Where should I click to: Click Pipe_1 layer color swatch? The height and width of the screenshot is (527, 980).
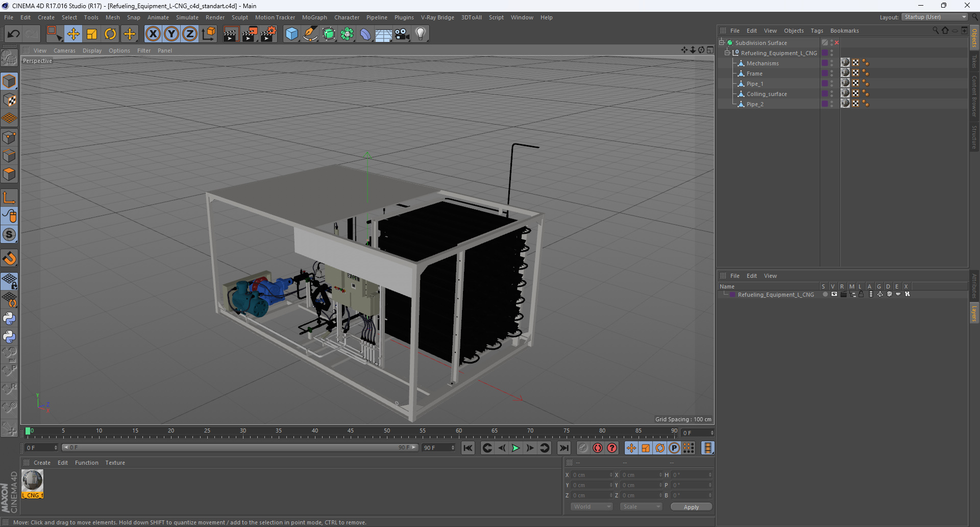click(824, 84)
